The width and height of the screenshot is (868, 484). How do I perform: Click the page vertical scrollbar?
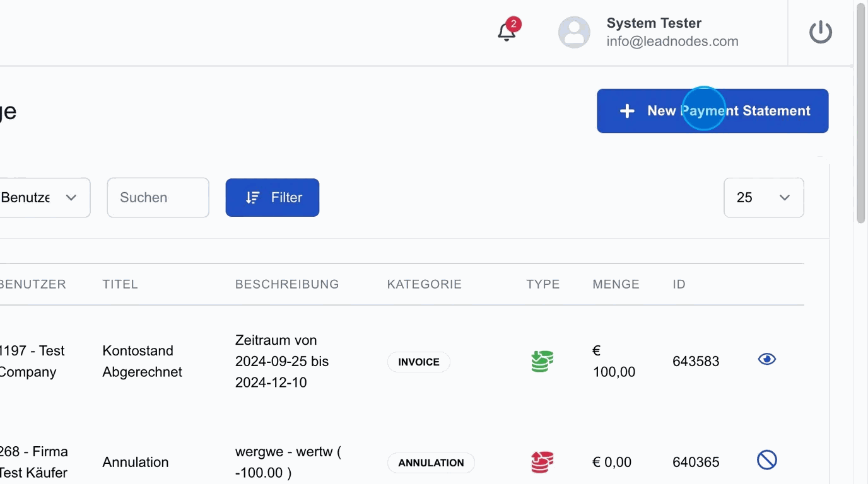point(861,113)
